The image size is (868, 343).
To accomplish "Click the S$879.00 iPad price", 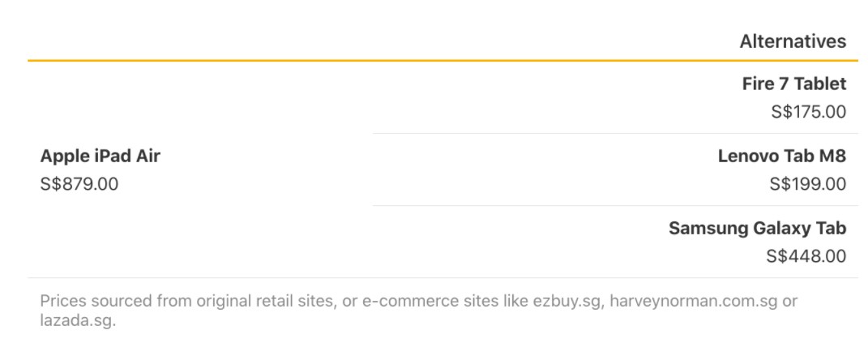I will tap(79, 184).
